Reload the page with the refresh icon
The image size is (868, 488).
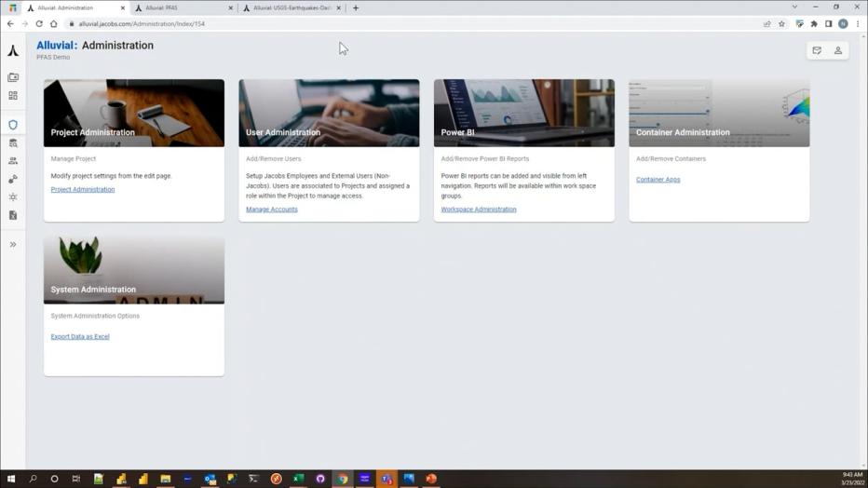(x=39, y=24)
